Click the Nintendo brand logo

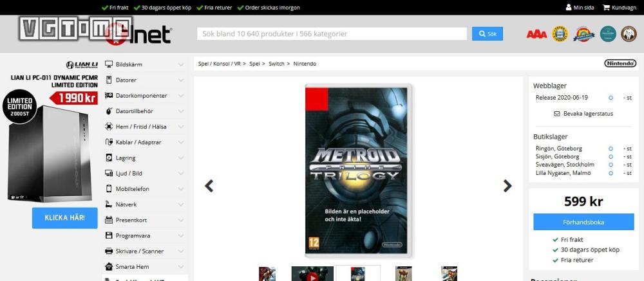click(x=620, y=63)
